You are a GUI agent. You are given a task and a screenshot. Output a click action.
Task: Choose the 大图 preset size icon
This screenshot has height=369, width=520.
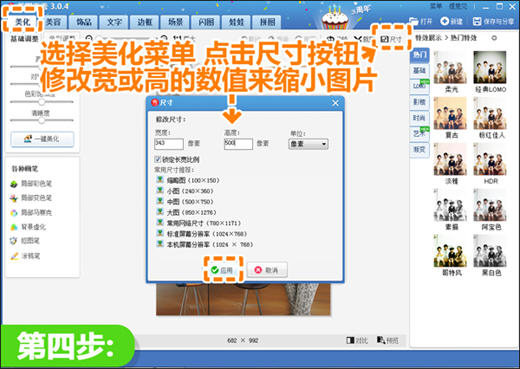coord(160,212)
